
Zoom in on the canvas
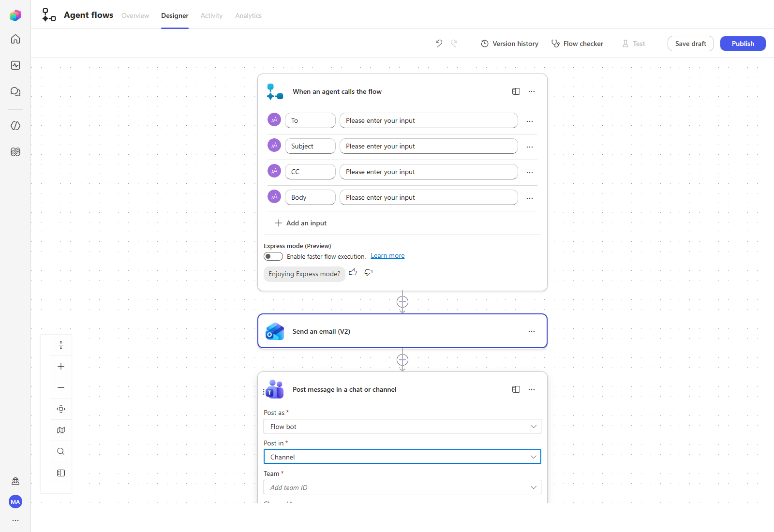pyautogui.click(x=61, y=367)
